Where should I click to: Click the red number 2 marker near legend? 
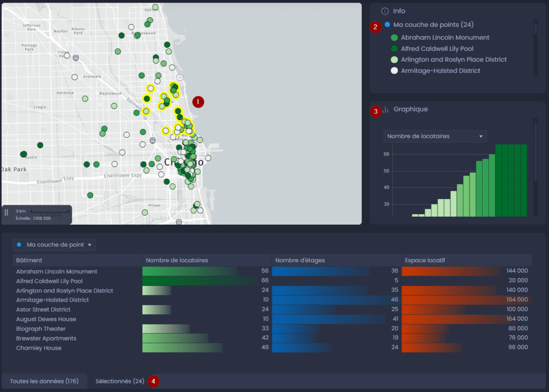point(375,27)
